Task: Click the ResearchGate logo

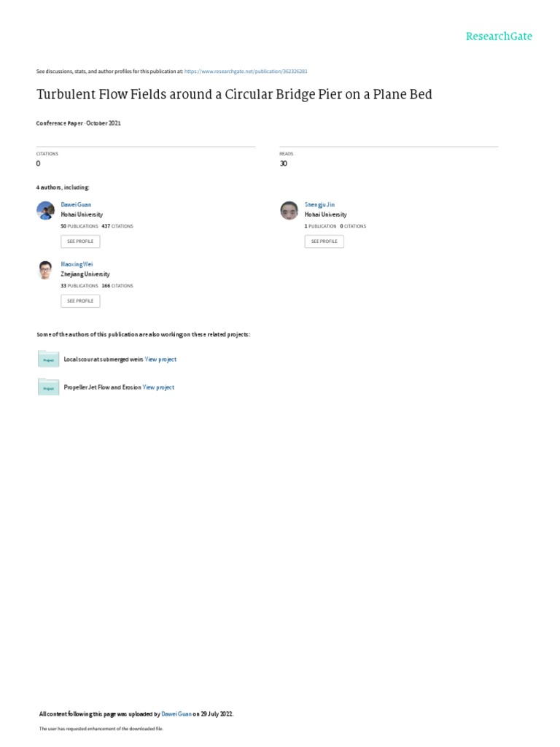Action: pyautogui.click(x=499, y=36)
